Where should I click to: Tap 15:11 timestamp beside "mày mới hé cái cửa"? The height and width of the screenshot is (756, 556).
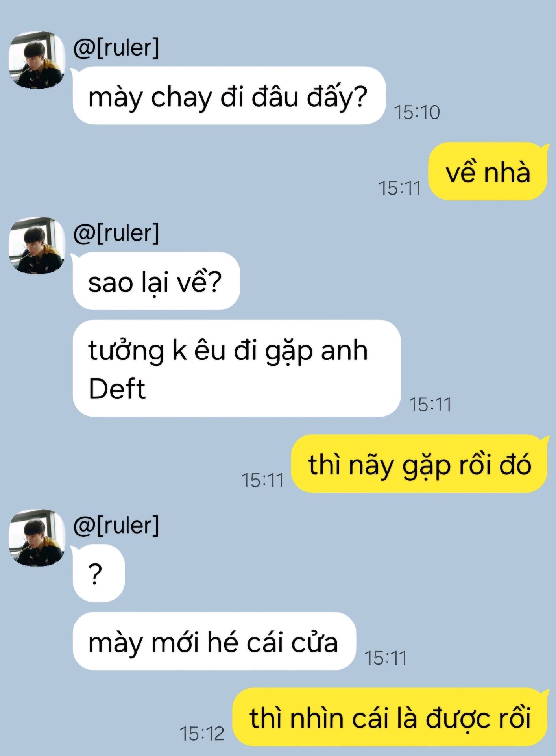coord(385,658)
